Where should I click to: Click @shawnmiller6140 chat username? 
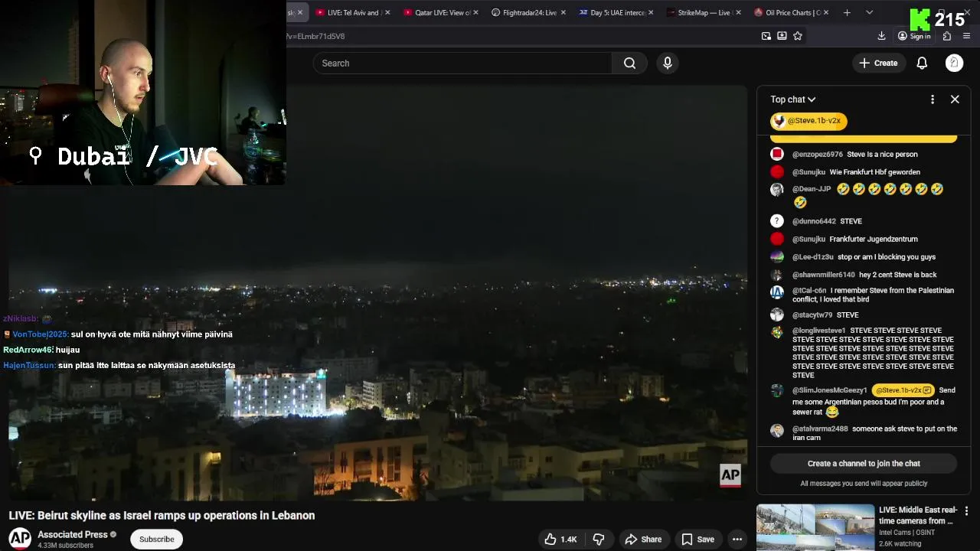[x=823, y=275]
